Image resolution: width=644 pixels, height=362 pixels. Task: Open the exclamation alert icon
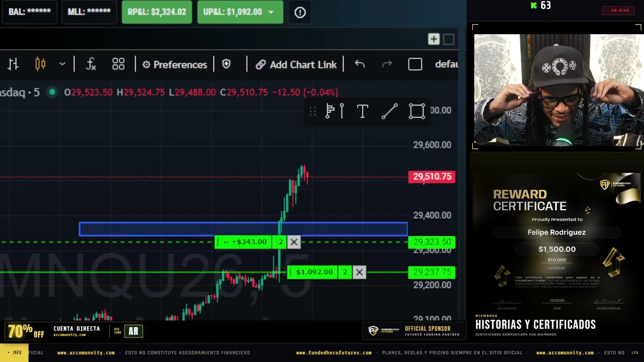click(300, 13)
